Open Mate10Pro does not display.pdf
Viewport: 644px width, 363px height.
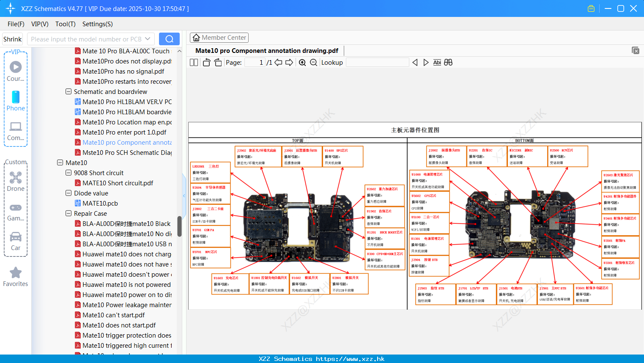[x=123, y=61]
